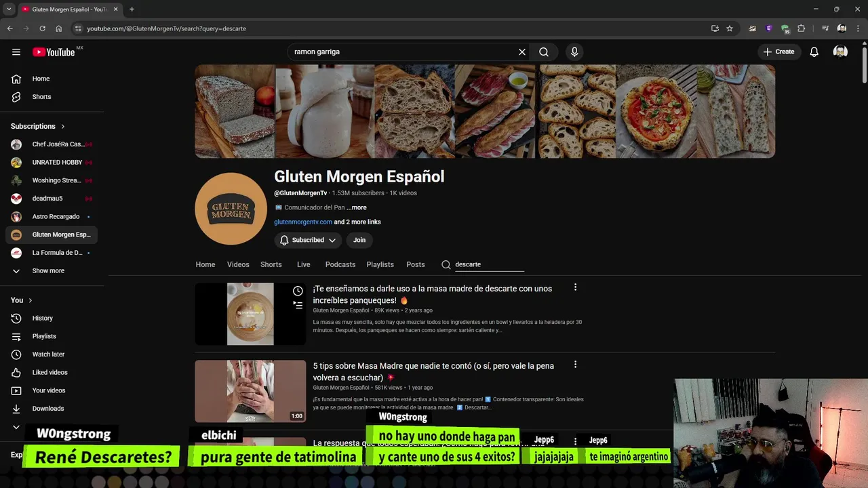Switch to the Videos tab
Screen dimensions: 868x488
click(x=238, y=264)
